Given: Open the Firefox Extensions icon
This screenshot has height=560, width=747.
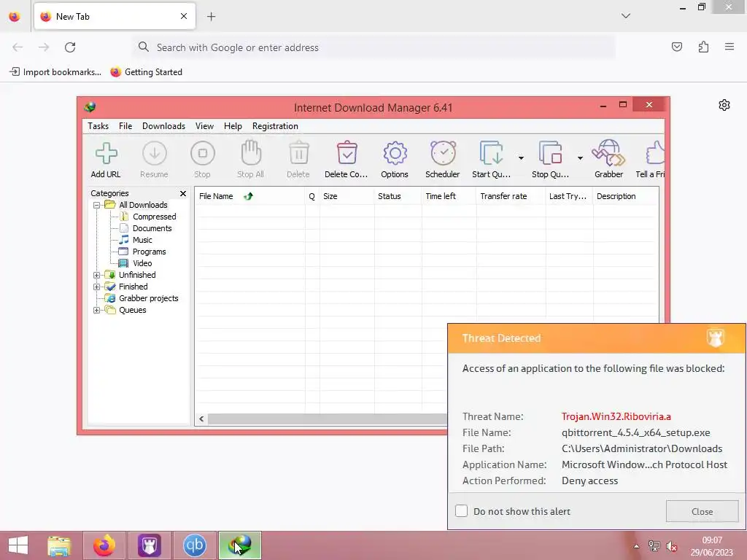Looking at the screenshot, I should tap(704, 47).
